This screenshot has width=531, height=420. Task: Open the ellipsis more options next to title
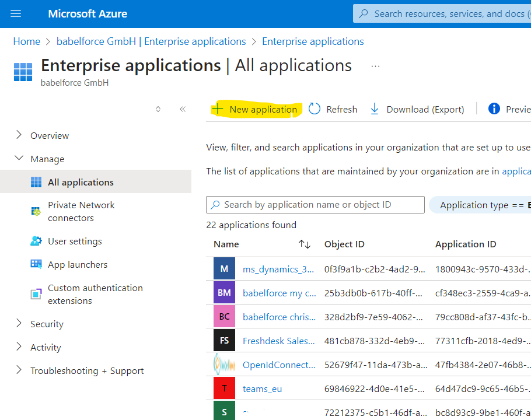coord(375,66)
